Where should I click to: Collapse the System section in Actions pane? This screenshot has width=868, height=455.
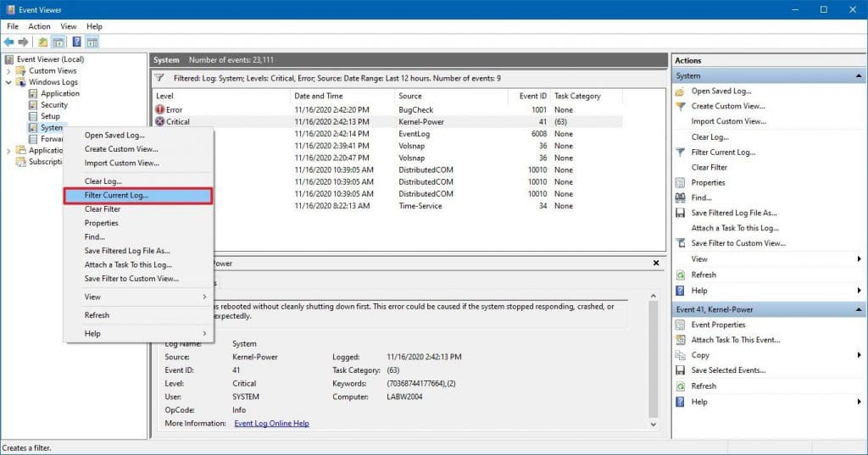coord(859,76)
